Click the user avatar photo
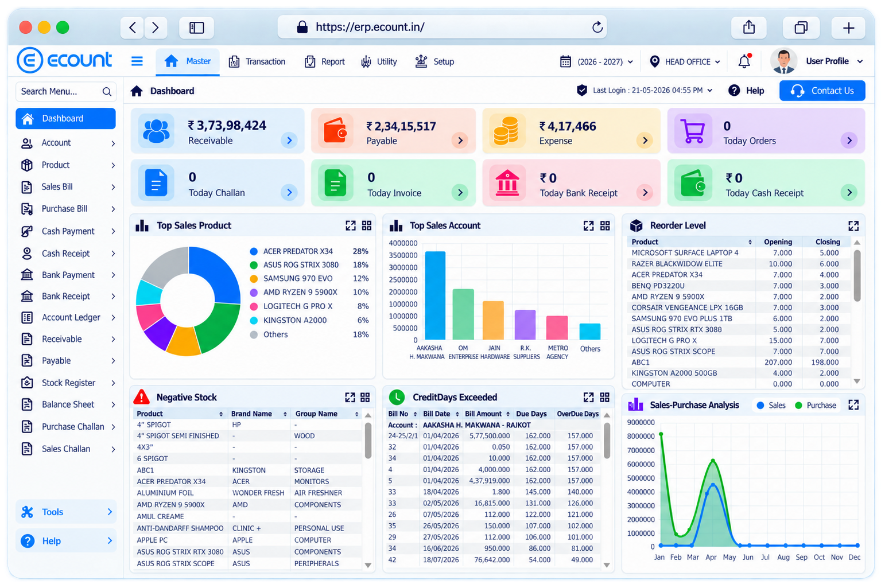 [784, 61]
